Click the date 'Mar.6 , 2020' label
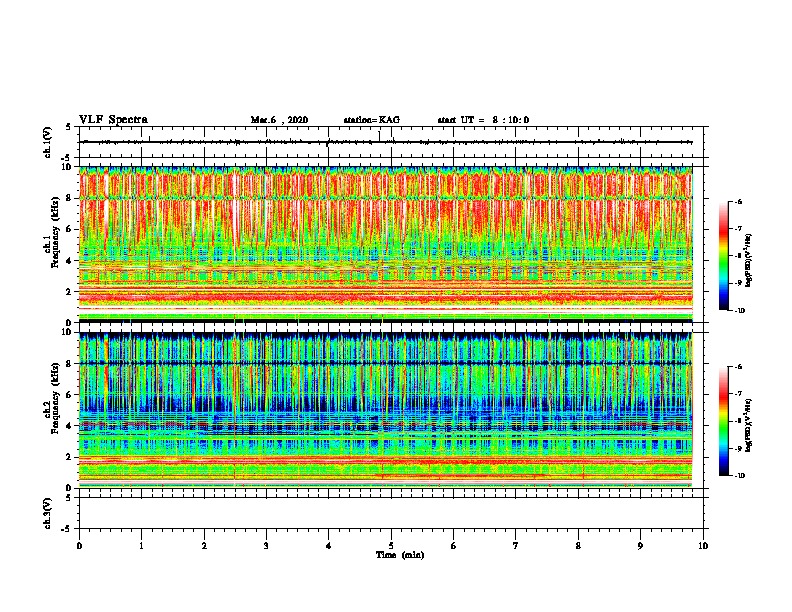Image resolution: width=792 pixels, height=612 pixels. tap(279, 120)
